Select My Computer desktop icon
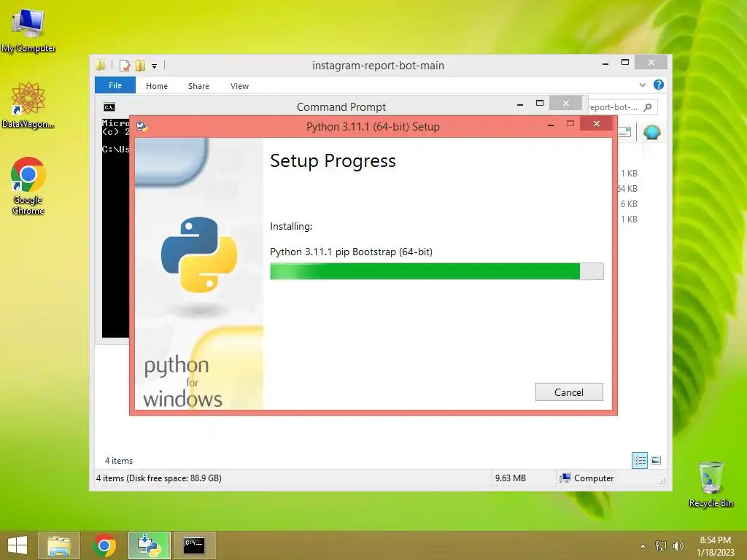 click(28, 31)
